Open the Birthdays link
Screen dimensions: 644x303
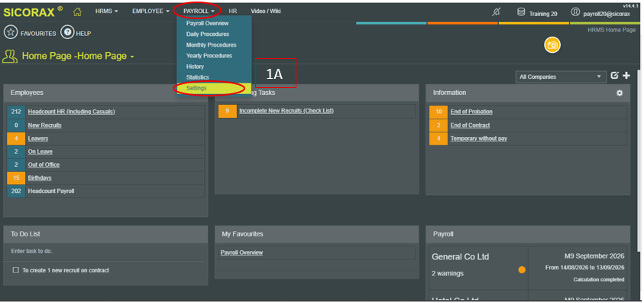[40, 178]
